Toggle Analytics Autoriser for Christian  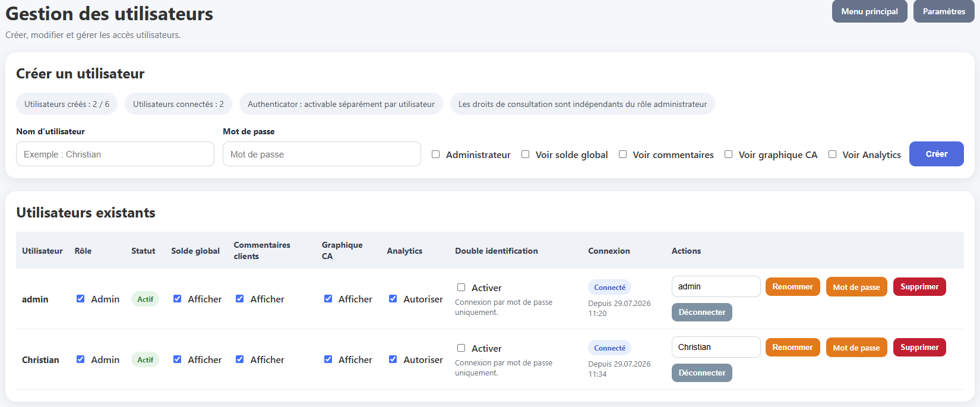coord(393,359)
